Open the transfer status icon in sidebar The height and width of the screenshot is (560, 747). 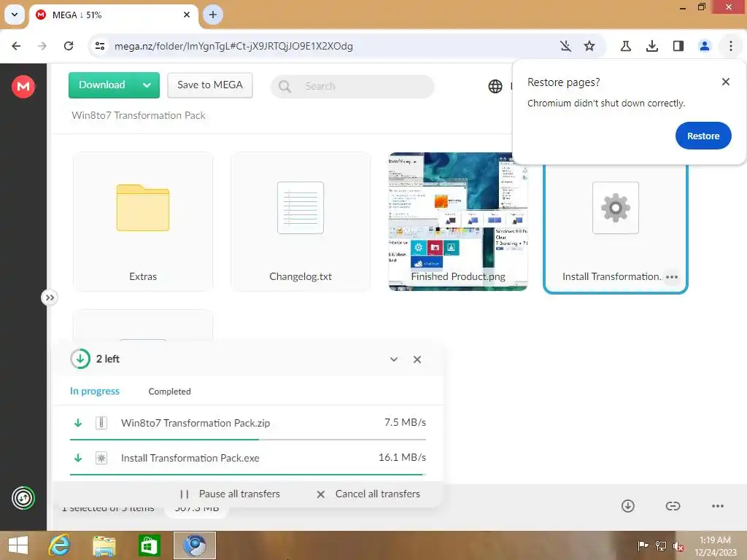(x=23, y=498)
